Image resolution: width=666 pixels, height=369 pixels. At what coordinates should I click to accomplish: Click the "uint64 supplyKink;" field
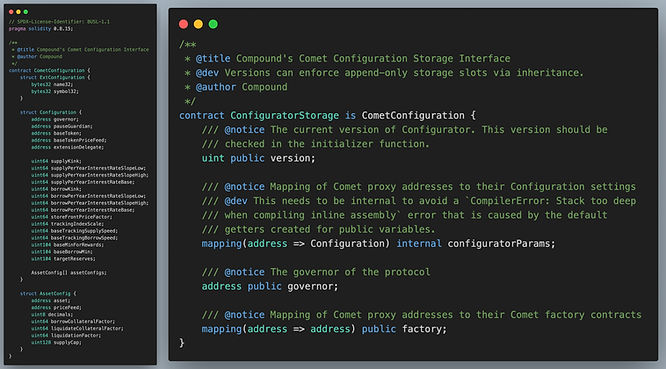pos(56,161)
